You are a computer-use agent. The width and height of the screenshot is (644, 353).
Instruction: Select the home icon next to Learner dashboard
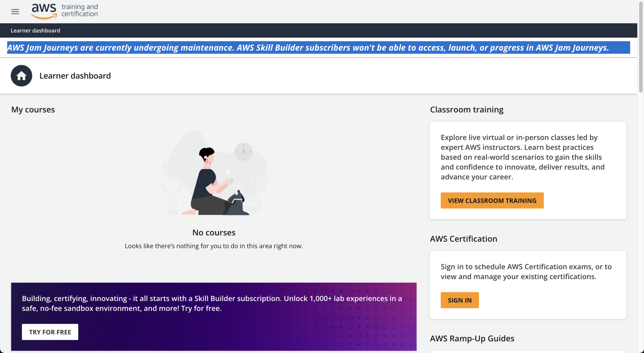pyautogui.click(x=21, y=76)
